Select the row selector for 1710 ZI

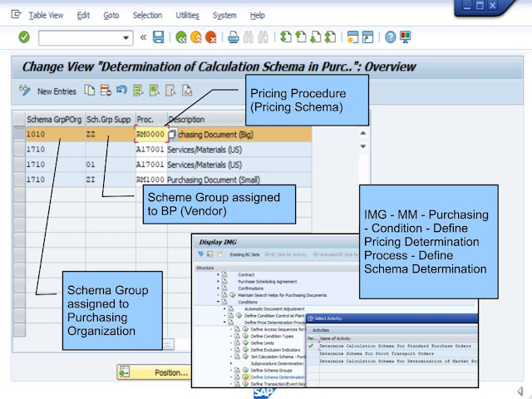tap(19, 180)
